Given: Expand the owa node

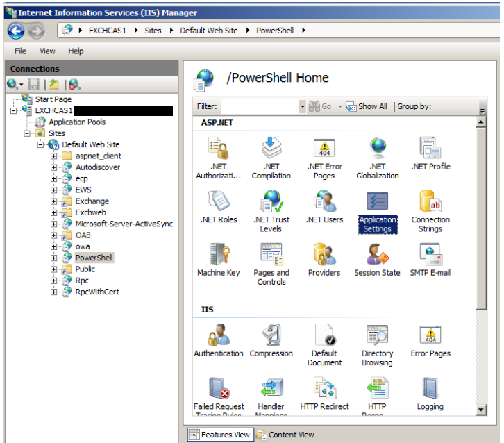Looking at the screenshot, I should coord(53,247).
